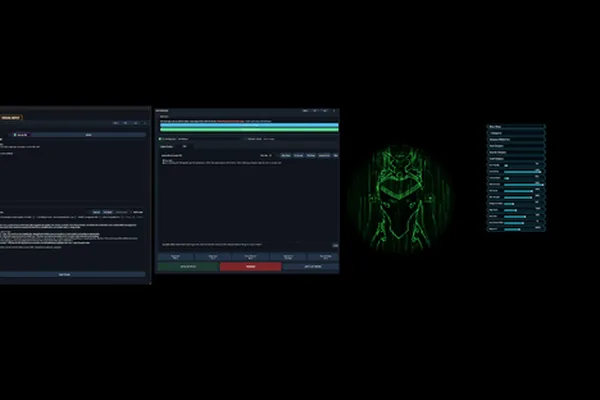Click the dark blue button right of red button
Image resolution: width=600 pixels, height=400 pixels.
310,266
